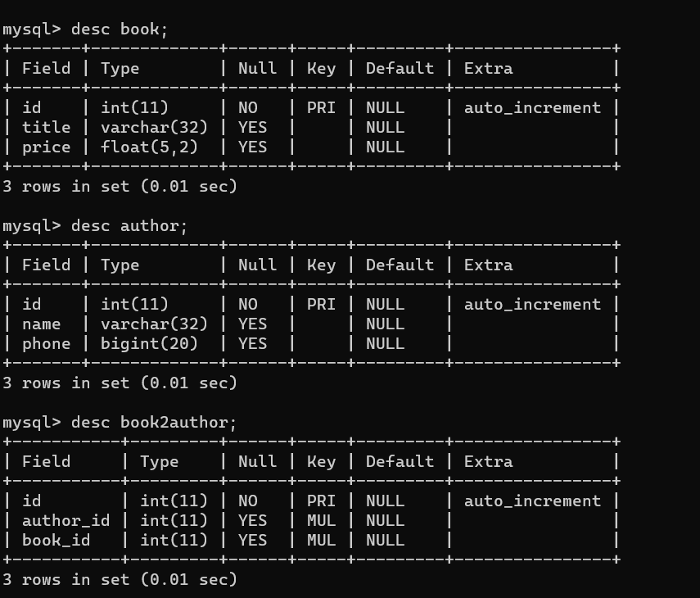The width and height of the screenshot is (700, 598).
Task: Click auto_increment in author table
Action: [533, 305]
